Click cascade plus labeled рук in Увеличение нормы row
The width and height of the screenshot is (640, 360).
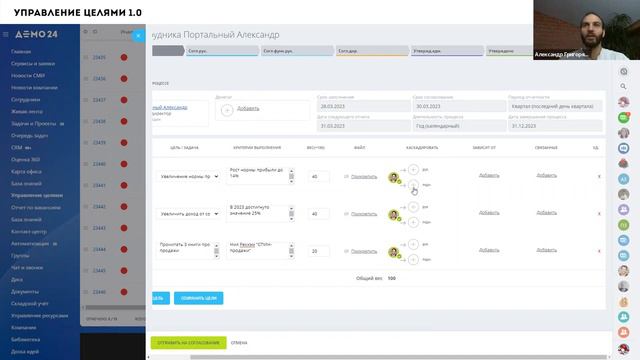click(413, 169)
